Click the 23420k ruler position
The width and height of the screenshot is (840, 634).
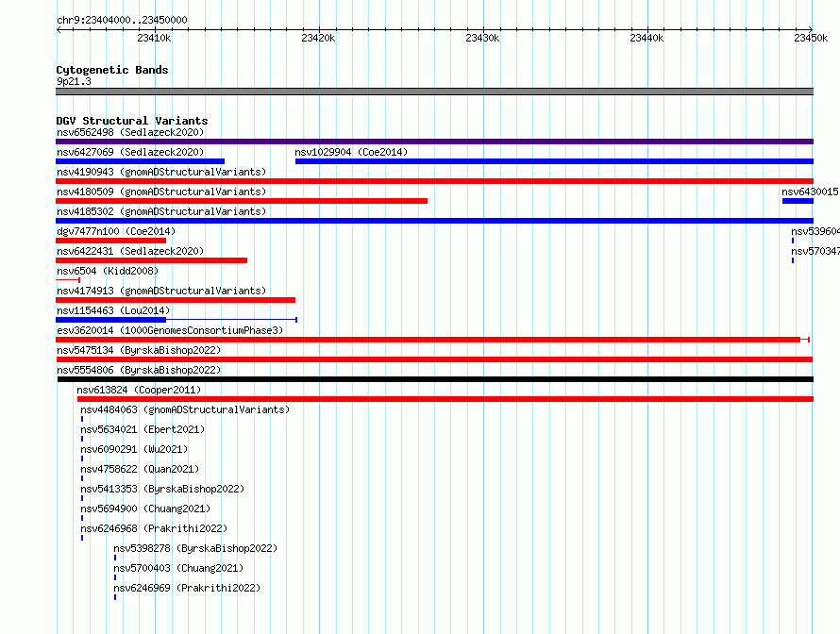318,38
